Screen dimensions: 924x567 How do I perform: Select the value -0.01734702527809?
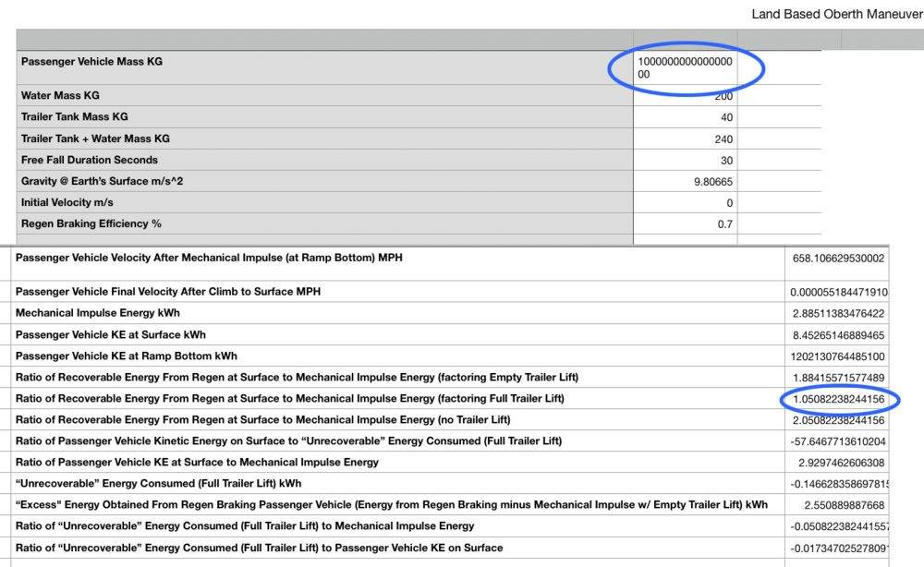(839, 549)
